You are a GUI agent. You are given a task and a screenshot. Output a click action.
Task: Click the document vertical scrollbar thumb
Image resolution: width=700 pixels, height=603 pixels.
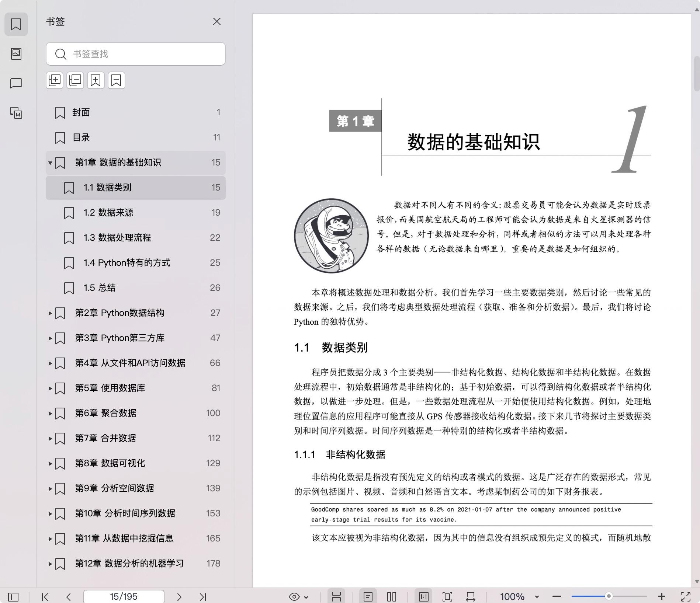tap(697, 73)
